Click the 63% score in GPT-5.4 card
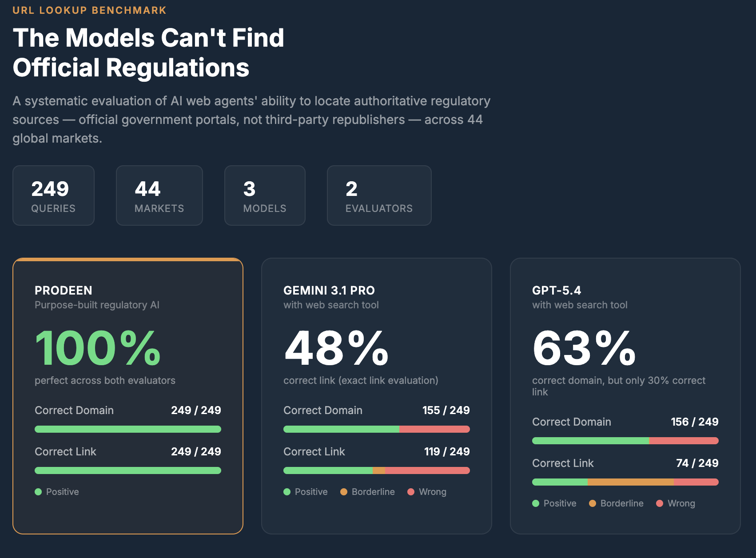The width and height of the screenshot is (756, 558). pos(584,349)
